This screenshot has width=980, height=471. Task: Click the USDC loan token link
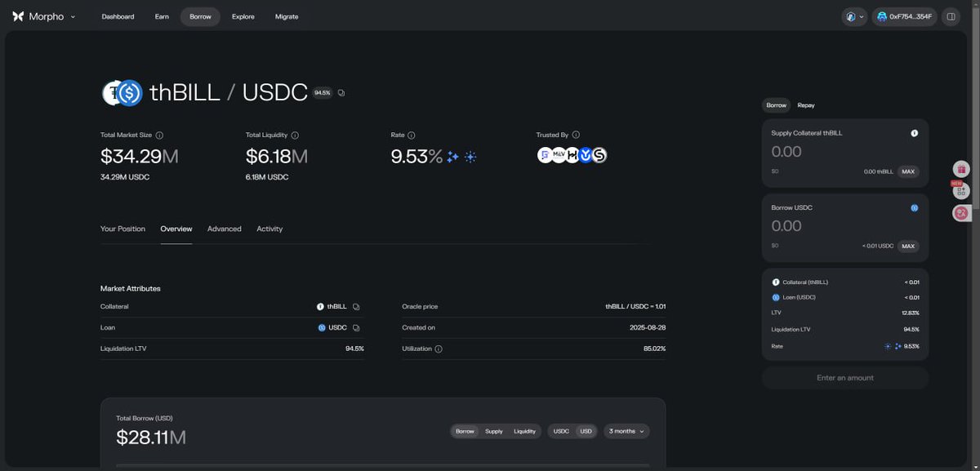(332, 327)
